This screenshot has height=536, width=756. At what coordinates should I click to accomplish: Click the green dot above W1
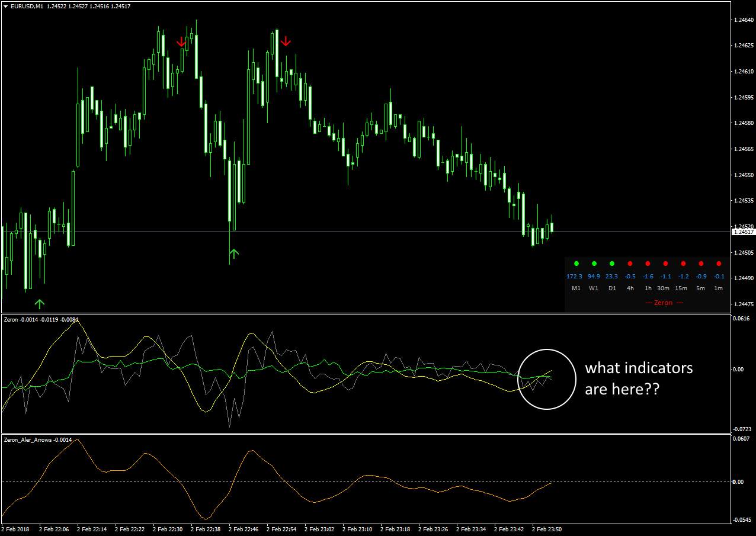point(594,264)
